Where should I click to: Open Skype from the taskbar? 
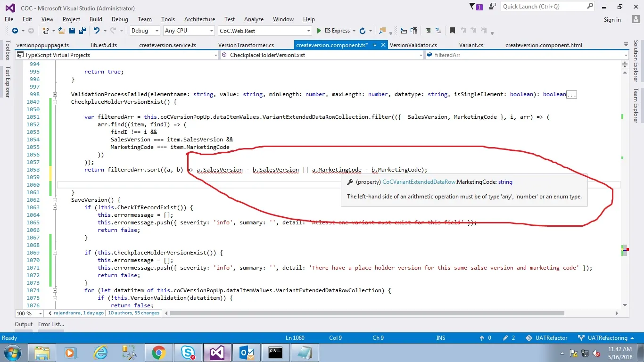click(188, 353)
